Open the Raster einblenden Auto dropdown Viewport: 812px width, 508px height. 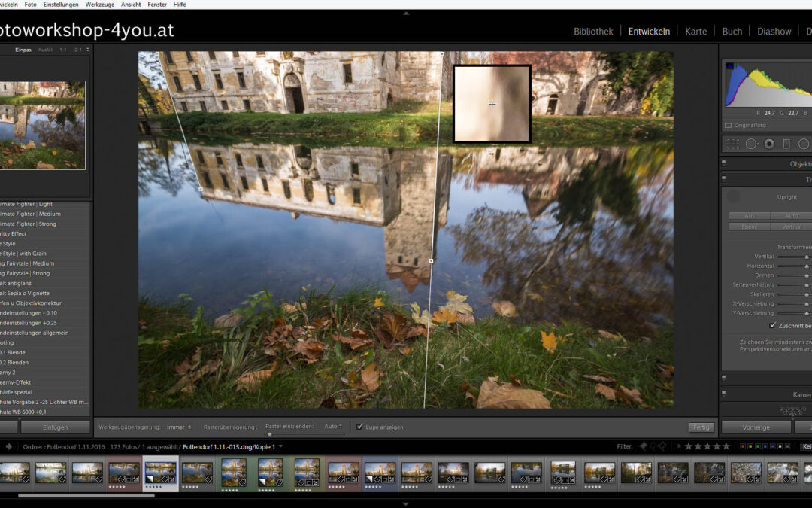(x=333, y=427)
